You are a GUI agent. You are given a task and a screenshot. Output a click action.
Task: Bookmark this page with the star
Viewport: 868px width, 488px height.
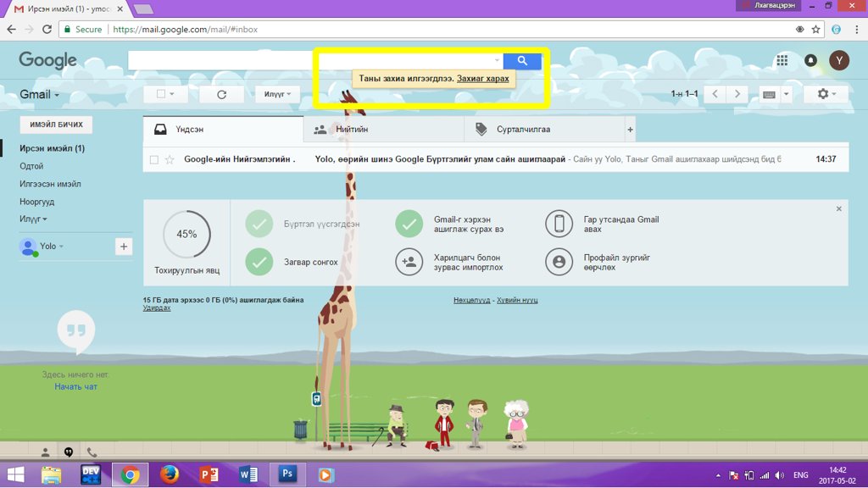pos(815,29)
